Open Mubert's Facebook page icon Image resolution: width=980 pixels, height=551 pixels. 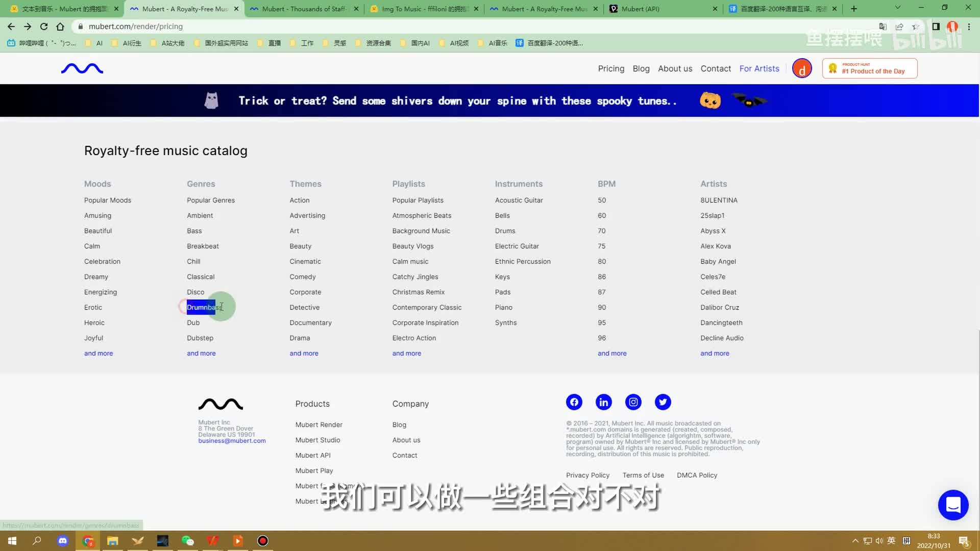tap(574, 402)
